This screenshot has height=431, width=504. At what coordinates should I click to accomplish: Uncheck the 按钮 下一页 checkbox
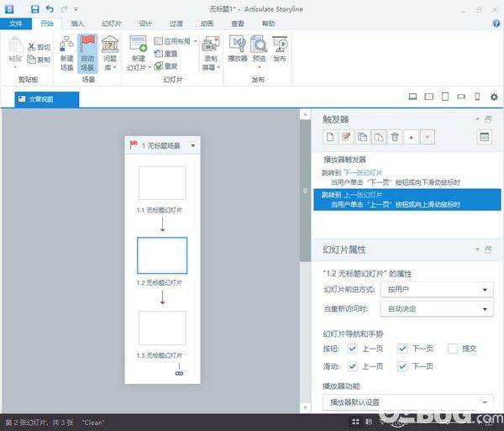[402, 349]
